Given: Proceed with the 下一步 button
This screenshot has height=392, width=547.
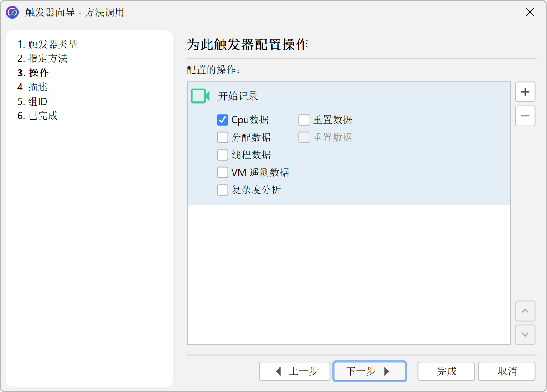Looking at the screenshot, I should [x=369, y=371].
